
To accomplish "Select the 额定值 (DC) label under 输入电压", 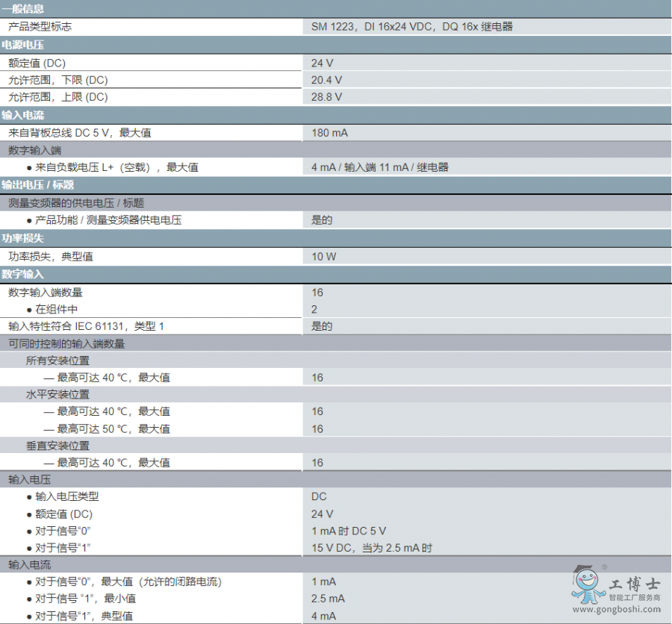I will pos(63,514).
